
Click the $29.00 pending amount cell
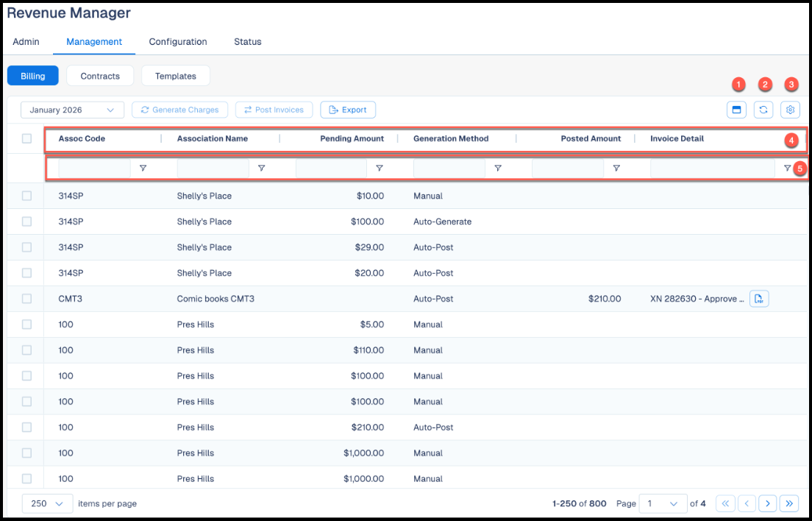pyautogui.click(x=369, y=247)
